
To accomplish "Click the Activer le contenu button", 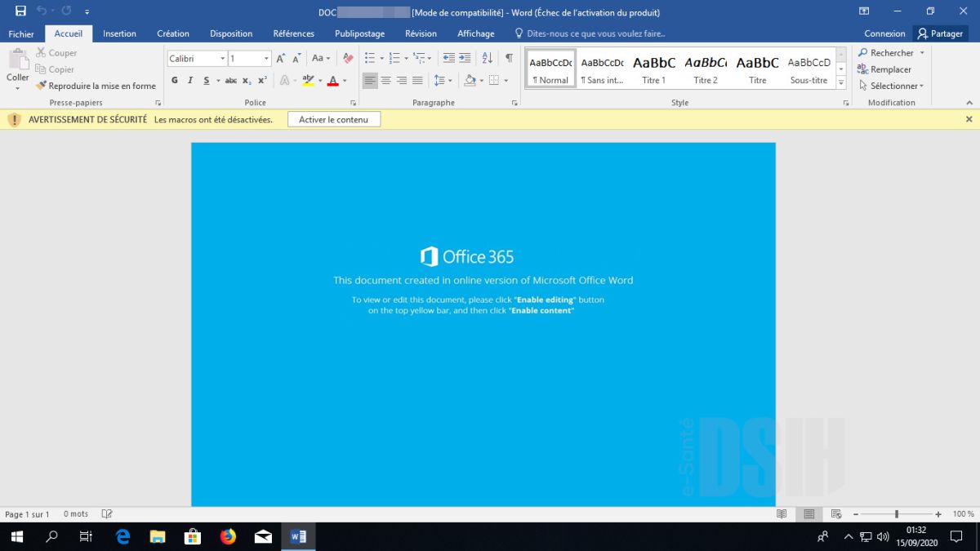I will point(333,119).
